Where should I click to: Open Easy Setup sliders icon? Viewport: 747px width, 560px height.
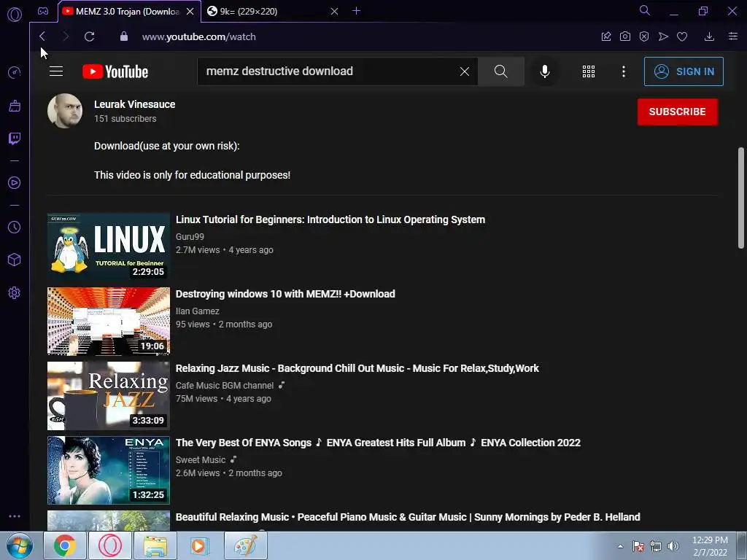pyautogui.click(x=733, y=36)
